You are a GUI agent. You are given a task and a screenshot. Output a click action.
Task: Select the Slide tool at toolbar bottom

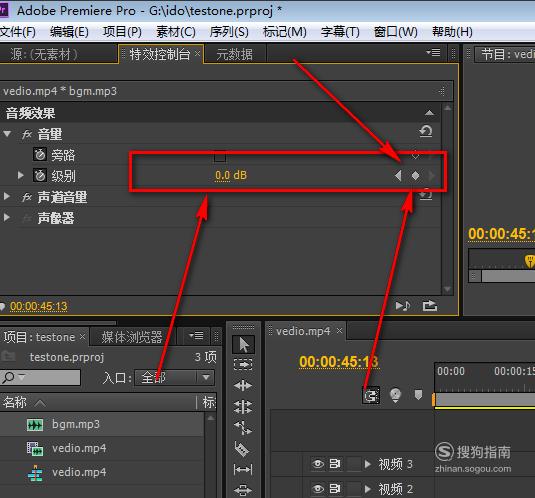(x=243, y=490)
